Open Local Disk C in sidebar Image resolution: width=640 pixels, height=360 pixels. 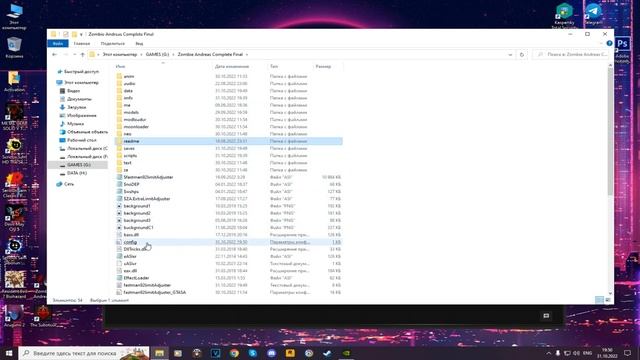click(87, 148)
